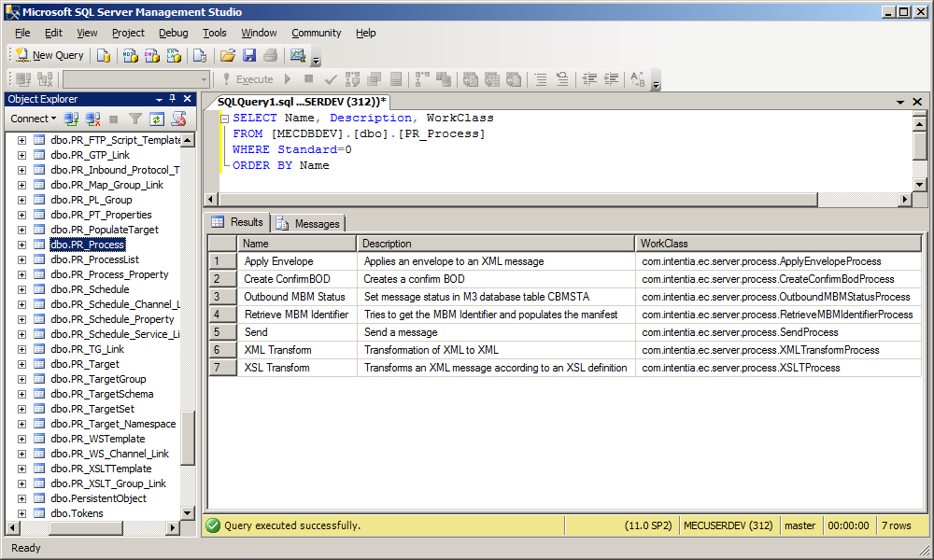
Task: Expand the dbo.Tokens table node
Action: coord(21,513)
